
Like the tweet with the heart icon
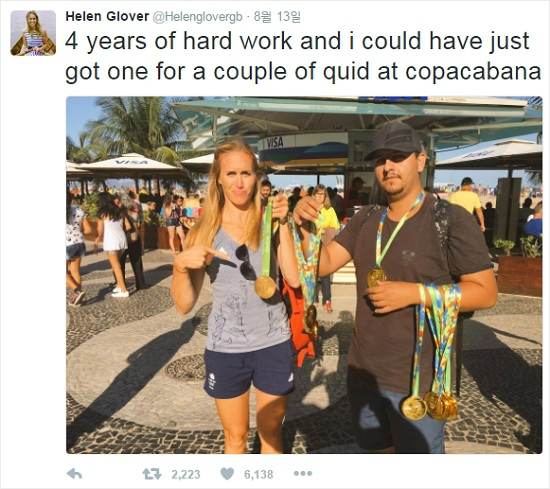[227, 474]
